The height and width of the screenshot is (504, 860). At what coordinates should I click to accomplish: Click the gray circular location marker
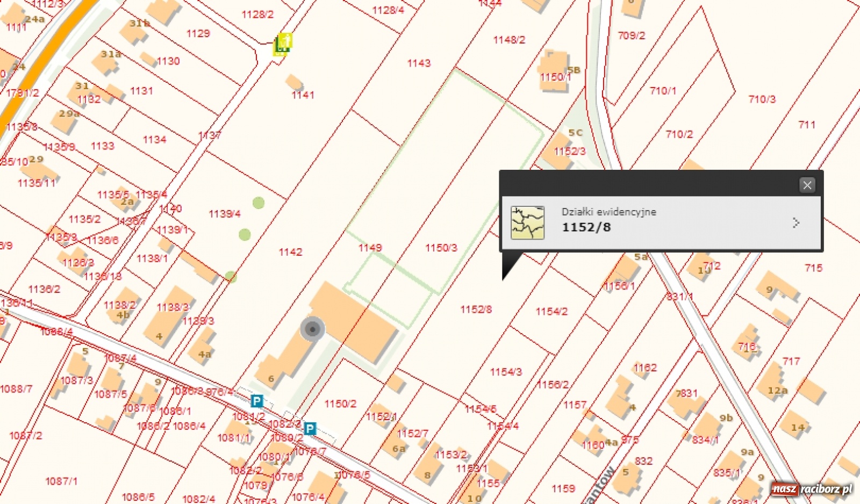tap(312, 329)
